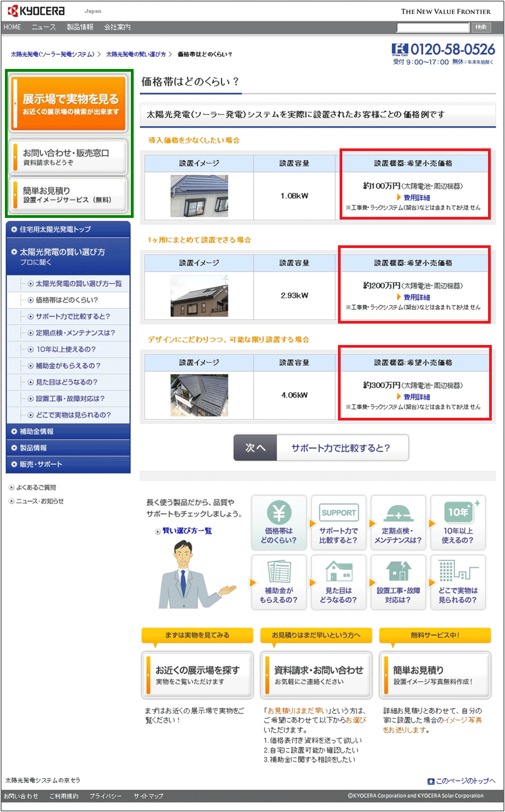Click the 0120-58-0526 free call number

click(452, 49)
